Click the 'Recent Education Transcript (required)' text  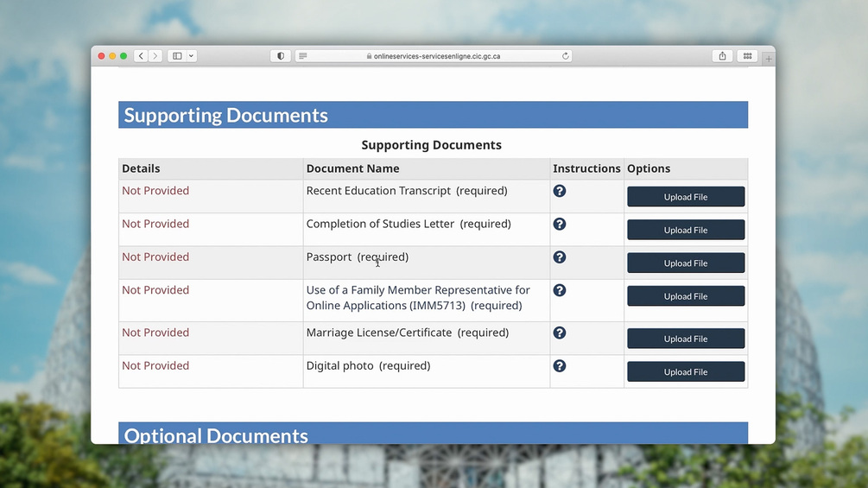[x=407, y=191]
